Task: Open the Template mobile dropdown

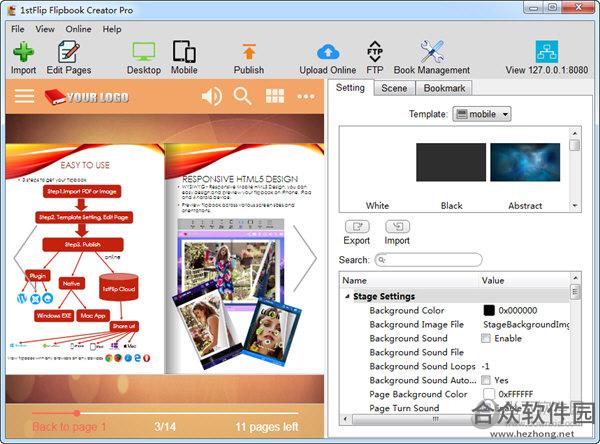Action: 482,114
